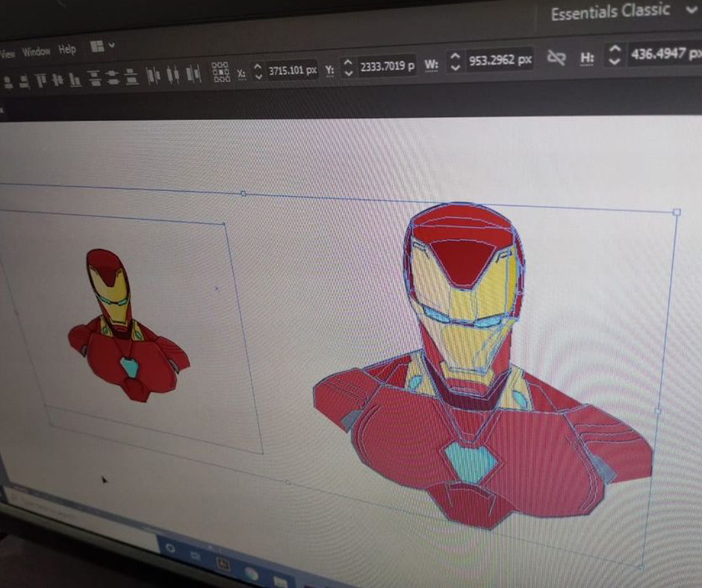Click Horizontal Align Center icon
The image size is (702, 588).
tap(7, 82)
